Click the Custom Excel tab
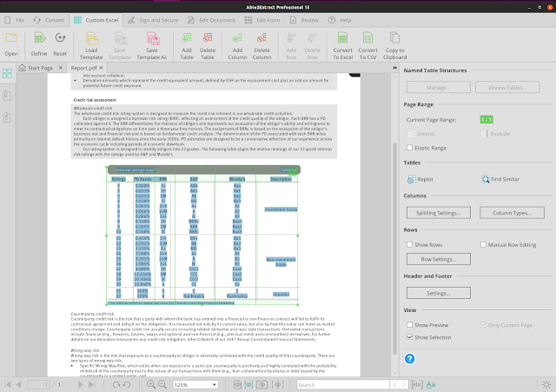 (96, 20)
